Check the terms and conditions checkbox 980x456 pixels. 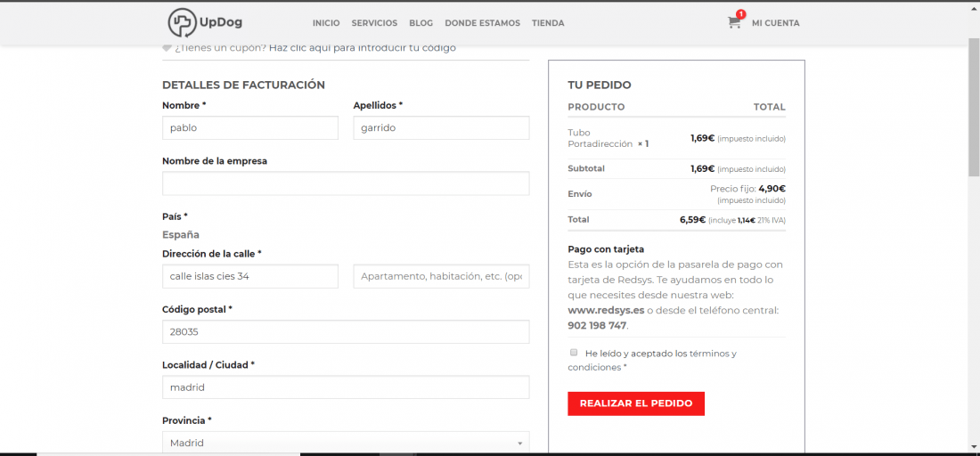tap(573, 353)
